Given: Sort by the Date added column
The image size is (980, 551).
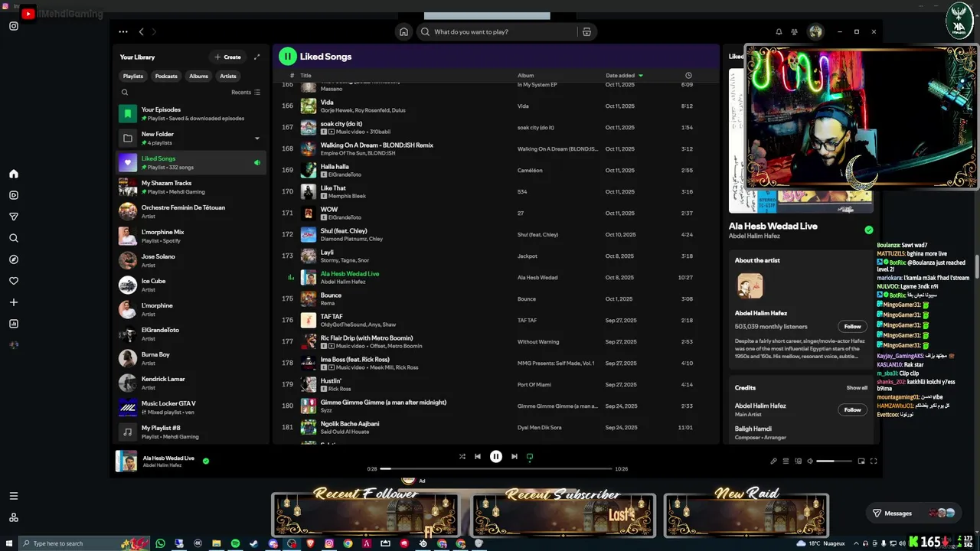Looking at the screenshot, I should point(624,76).
